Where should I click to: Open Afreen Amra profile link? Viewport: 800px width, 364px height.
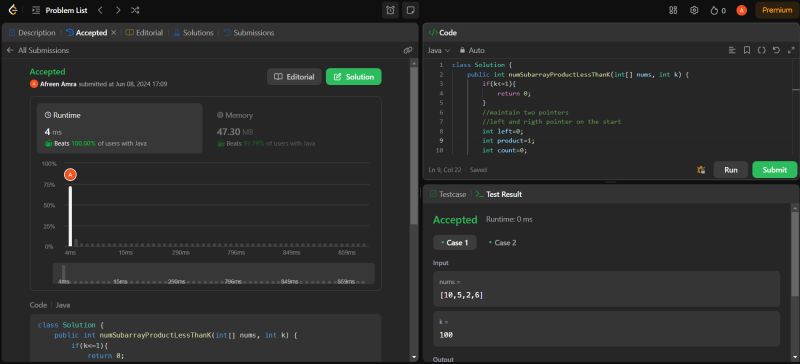point(58,84)
